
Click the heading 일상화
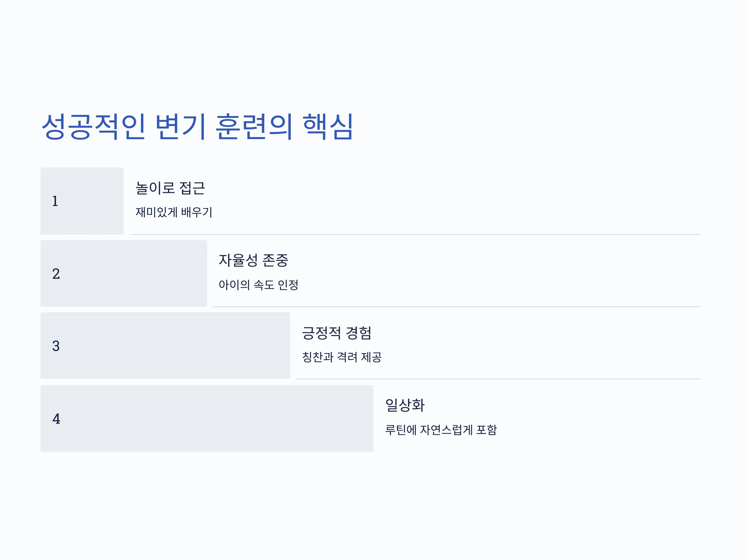405,405
